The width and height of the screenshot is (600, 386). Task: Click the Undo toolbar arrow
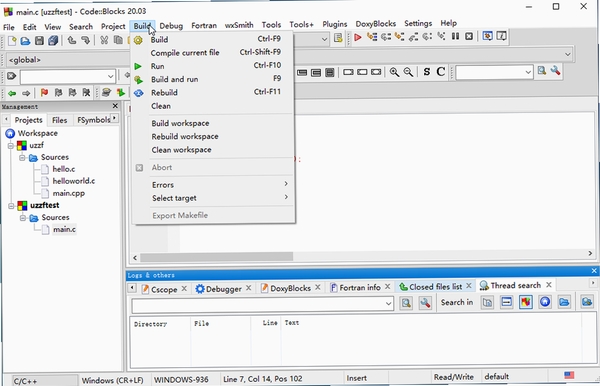click(72, 40)
